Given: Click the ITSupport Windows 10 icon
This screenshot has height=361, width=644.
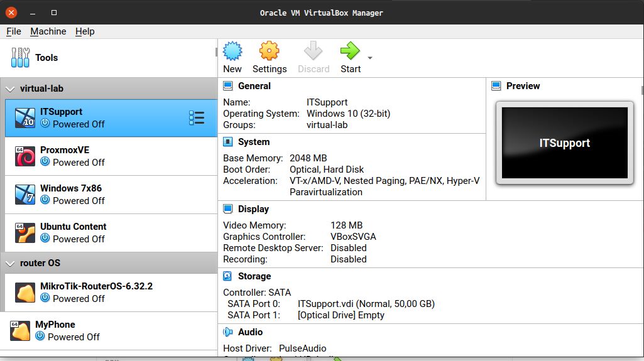Looking at the screenshot, I should [25, 118].
